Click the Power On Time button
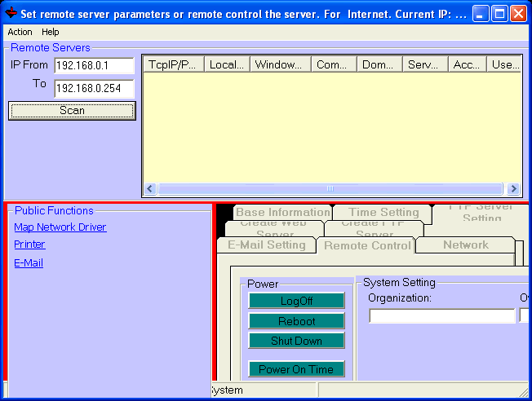The width and height of the screenshot is (532, 401). [296, 369]
